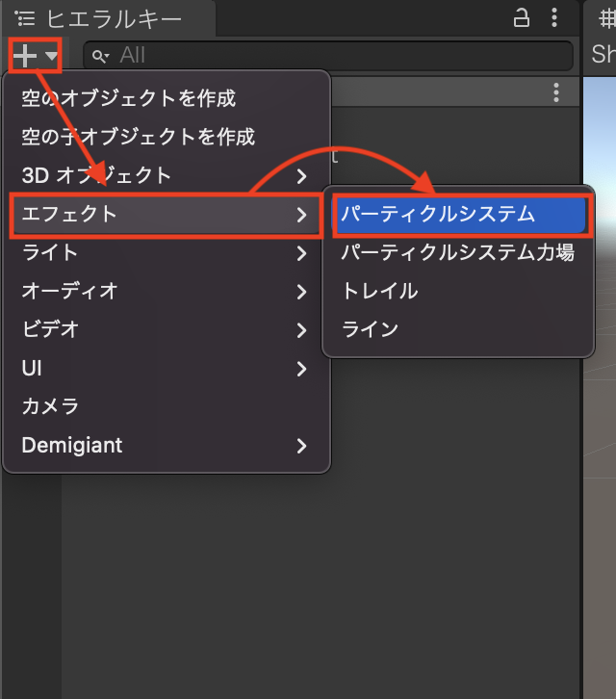Screen dimensions: 616x699
Task: Toggle the Hierarchy panel lock icon
Action: pos(521,18)
